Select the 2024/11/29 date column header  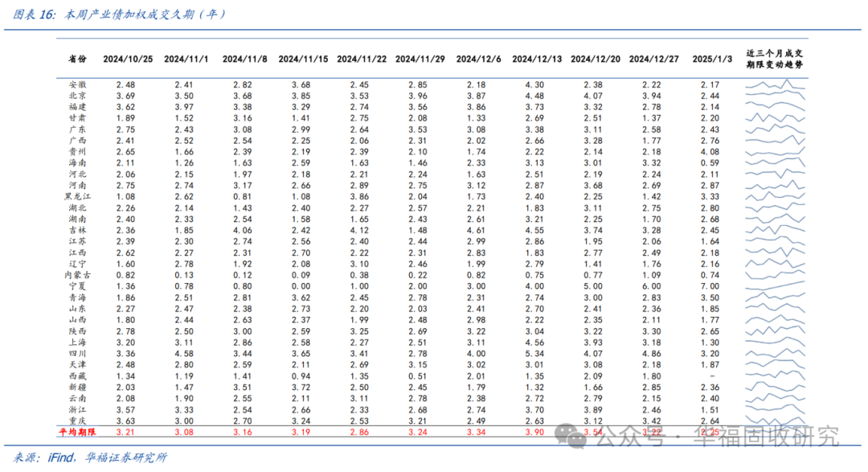pyautogui.click(x=420, y=60)
